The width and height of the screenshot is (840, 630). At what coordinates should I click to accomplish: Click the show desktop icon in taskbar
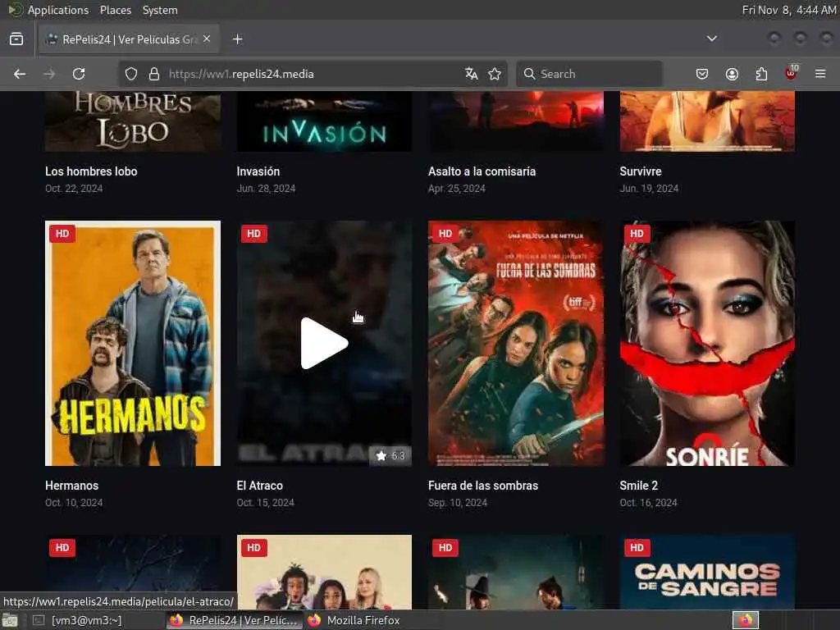point(9,620)
